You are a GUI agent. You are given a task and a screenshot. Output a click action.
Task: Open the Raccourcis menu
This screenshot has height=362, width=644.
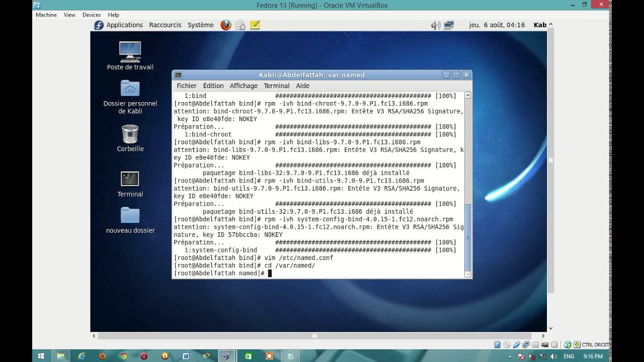165,25
